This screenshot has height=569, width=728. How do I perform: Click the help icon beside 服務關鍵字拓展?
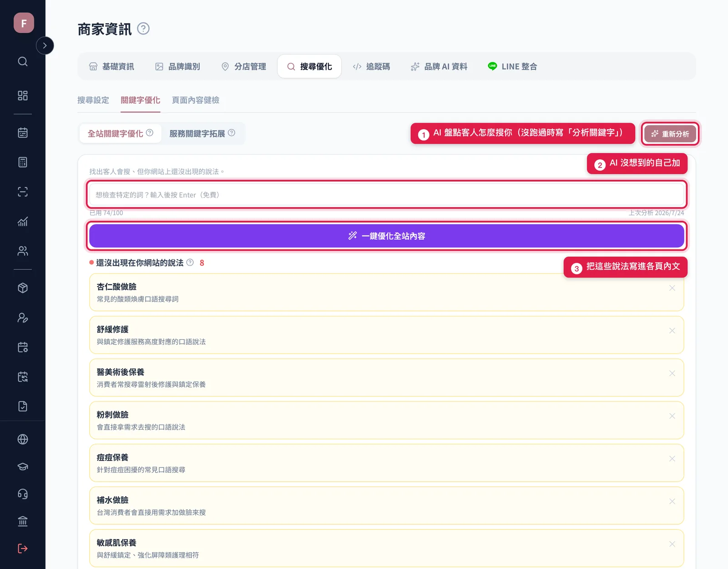[x=232, y=133]
